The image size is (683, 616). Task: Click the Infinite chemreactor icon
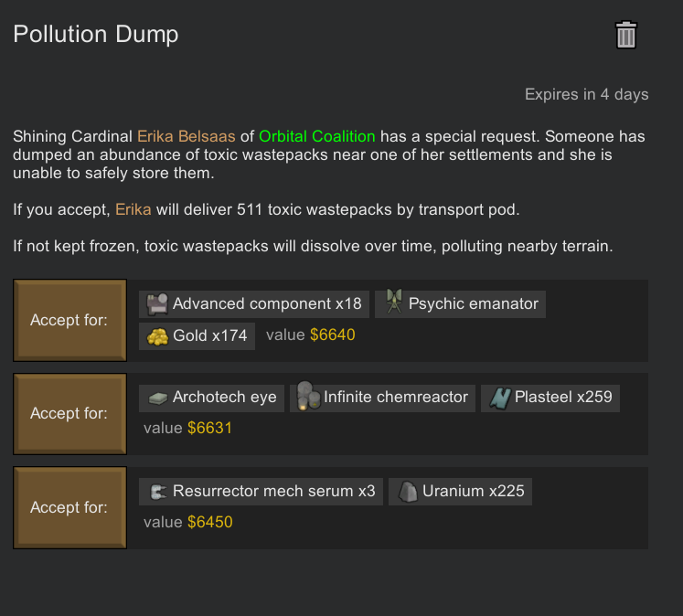(308, 396)
